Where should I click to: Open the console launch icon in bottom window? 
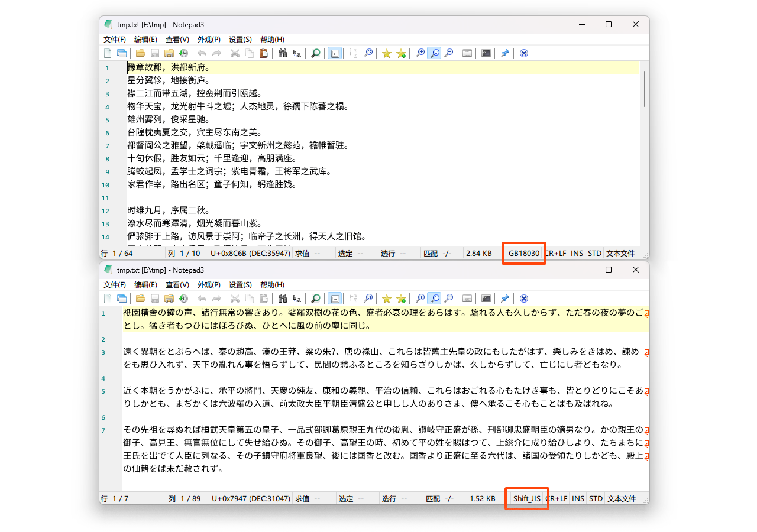[x=485, y=299]
